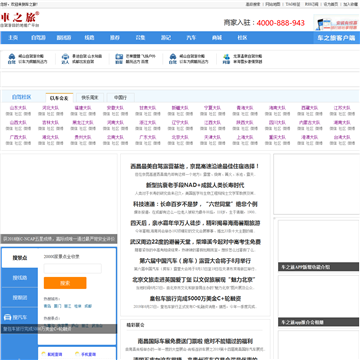The height and width of the screenshot is (360, 360).
Task: Open the 山东大队 team link
Action: pos(18,108)
